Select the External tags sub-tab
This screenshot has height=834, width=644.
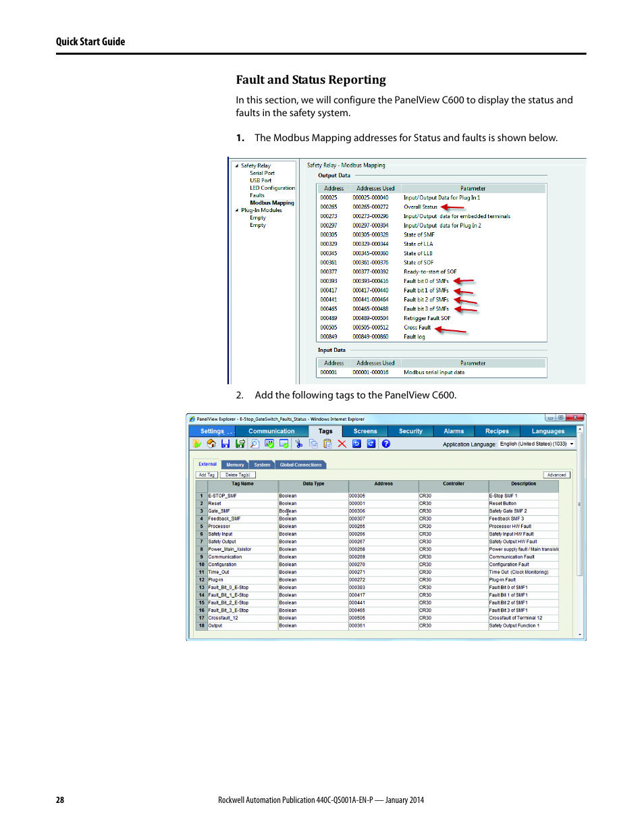point(208,465)
